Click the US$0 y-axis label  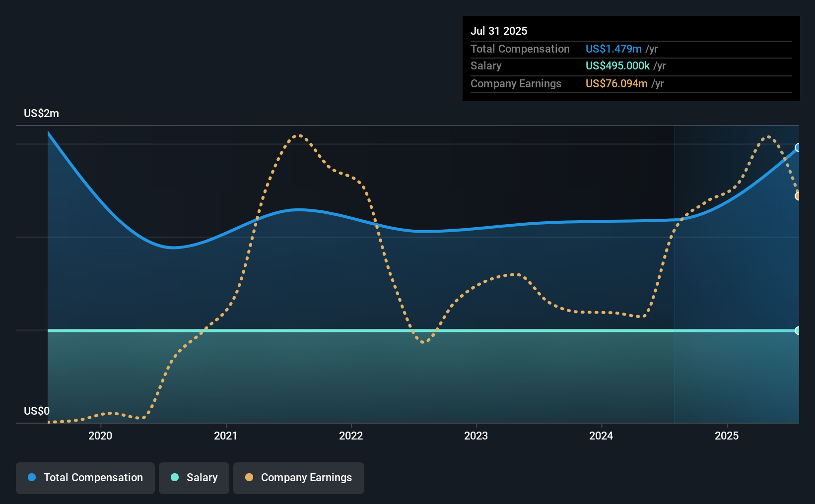point(37,411)
